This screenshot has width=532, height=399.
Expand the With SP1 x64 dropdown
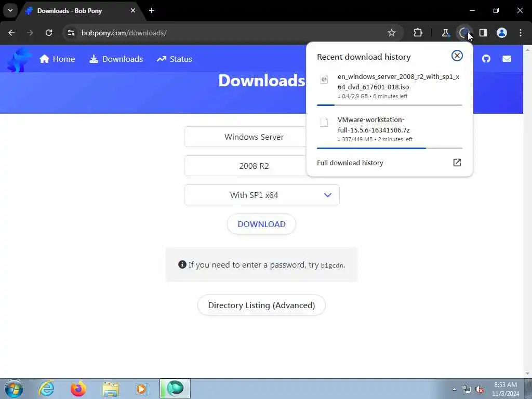(262, 195)
